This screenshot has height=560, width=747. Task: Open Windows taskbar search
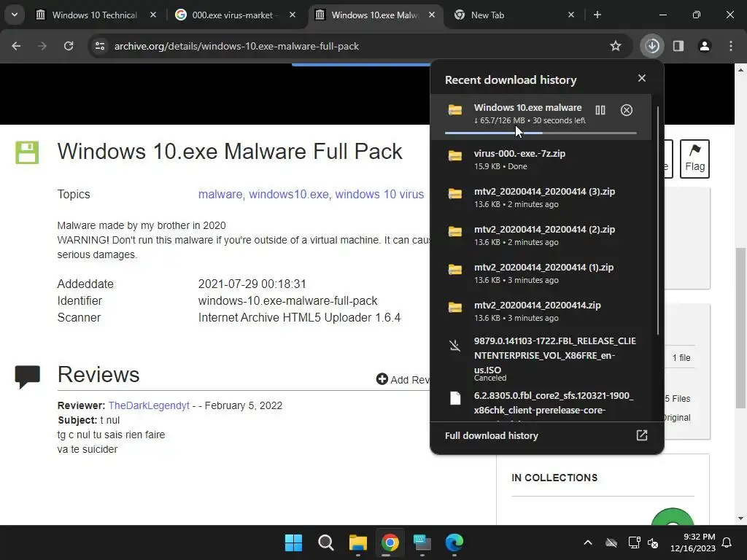point(326,542)
